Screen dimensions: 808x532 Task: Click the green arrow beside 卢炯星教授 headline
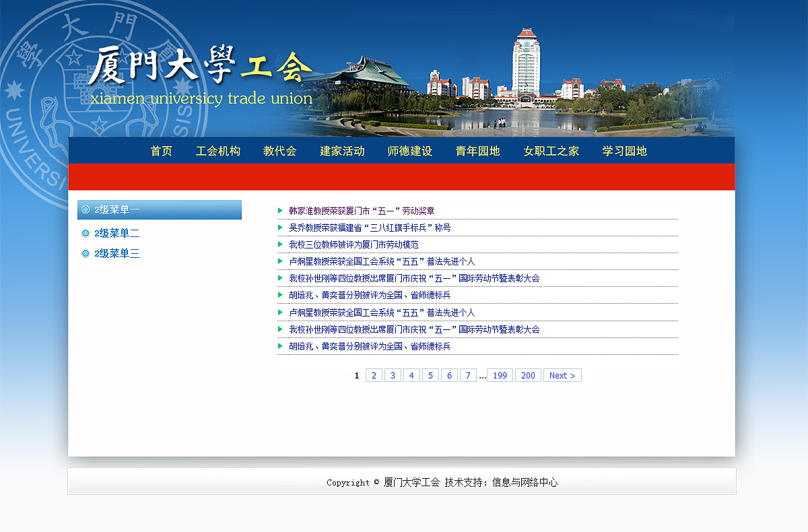[280, 261]
